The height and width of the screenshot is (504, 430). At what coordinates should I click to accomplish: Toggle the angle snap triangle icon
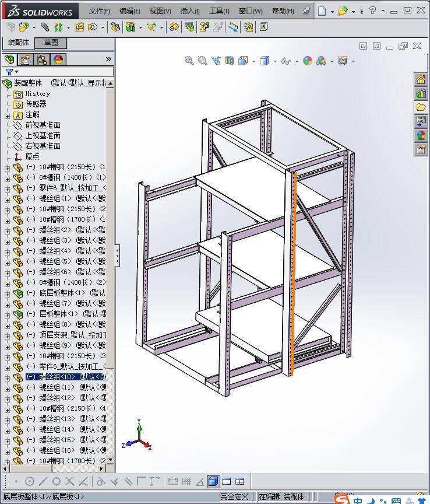coord(200,481)
